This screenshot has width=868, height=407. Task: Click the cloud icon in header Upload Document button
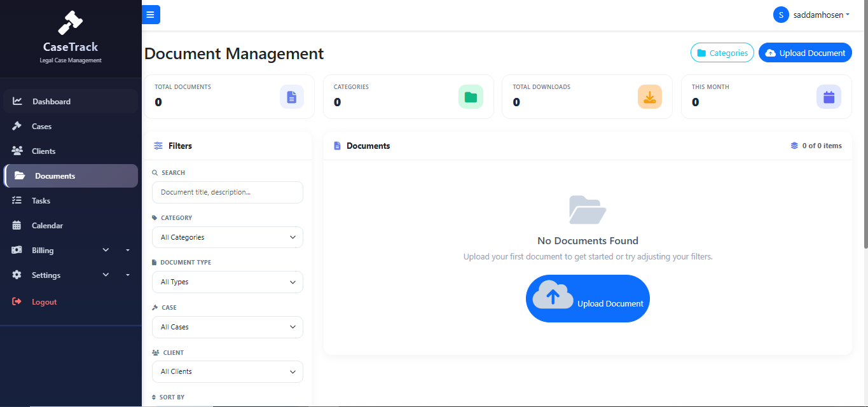pyautogui.click(x=771, y=53)
